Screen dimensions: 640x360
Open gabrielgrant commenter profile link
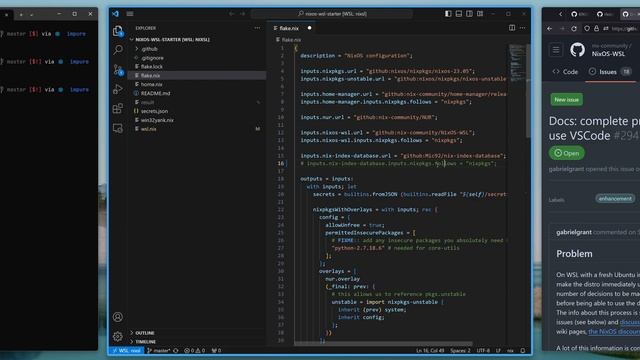[x=573, y=232]
